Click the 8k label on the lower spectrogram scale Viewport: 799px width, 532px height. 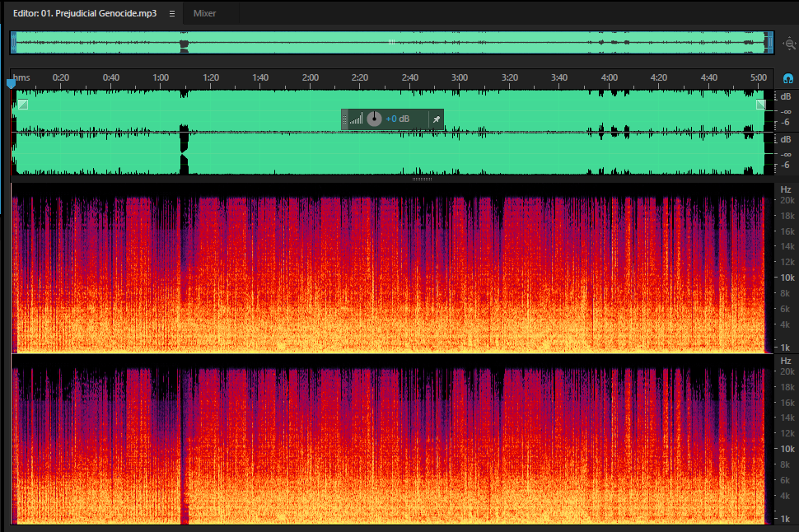tap(785, 464)
